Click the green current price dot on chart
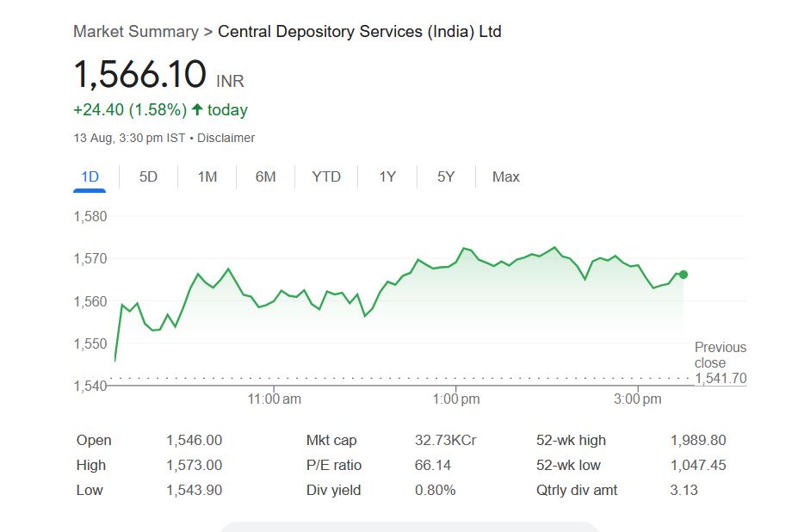Viewport: 798px width, 532px height. click(x=684, y=275)
